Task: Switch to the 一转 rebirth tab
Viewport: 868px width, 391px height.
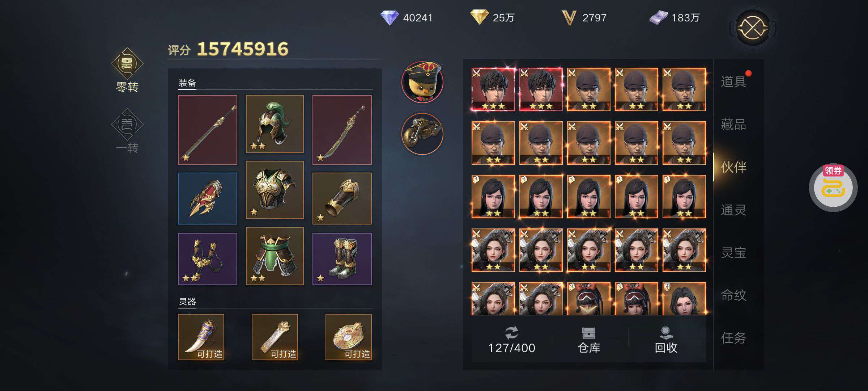Action: coord(127,131)
